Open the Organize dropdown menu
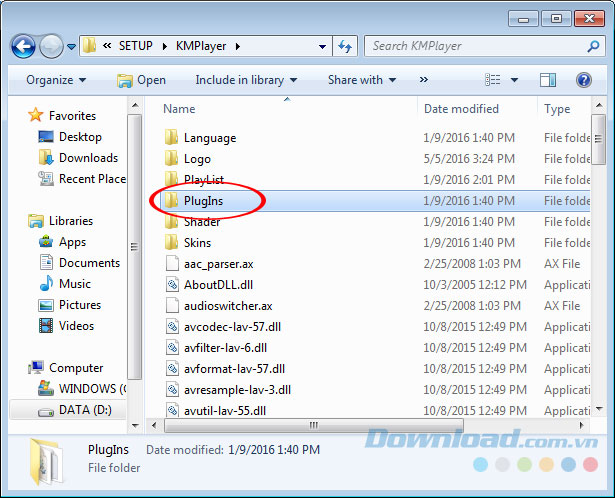Image resolution: width=615 pixels, height=498 pixels. [x=56, y=80]
